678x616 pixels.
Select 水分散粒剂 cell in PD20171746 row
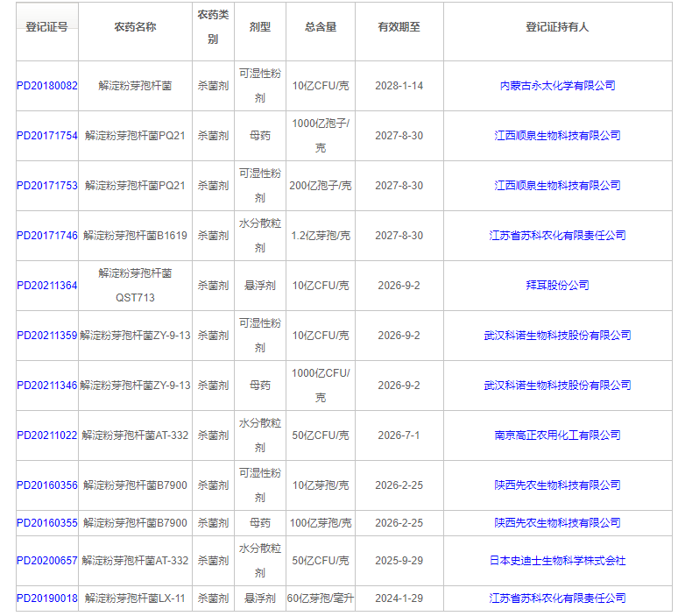pyautogui.click(x=260, y=236)
